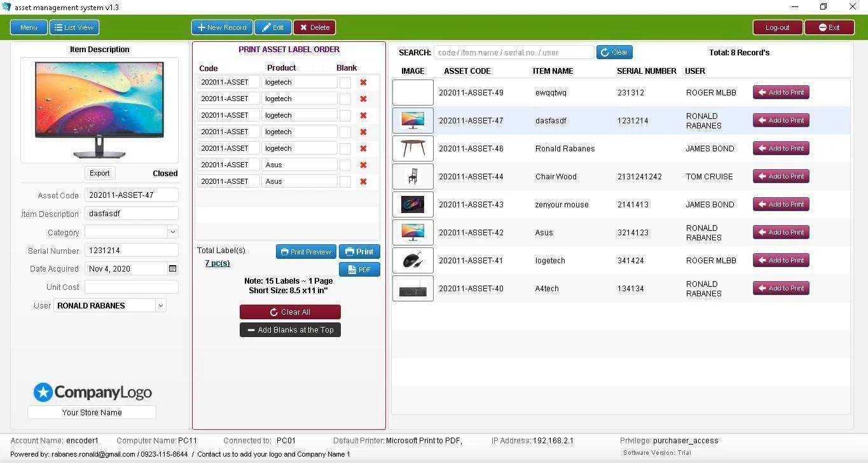This screenshot has height=463, width=868.
Task: Click the Edit pencil button
Action: (273, 27)
